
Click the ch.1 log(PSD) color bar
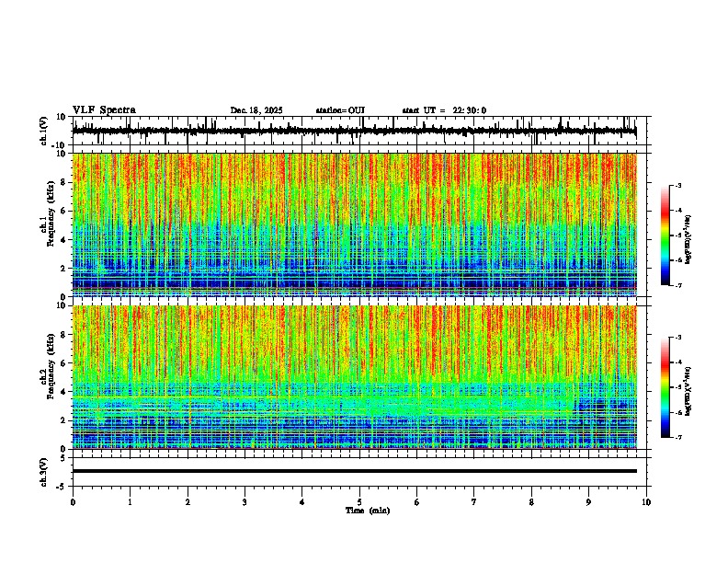(665, 236)
